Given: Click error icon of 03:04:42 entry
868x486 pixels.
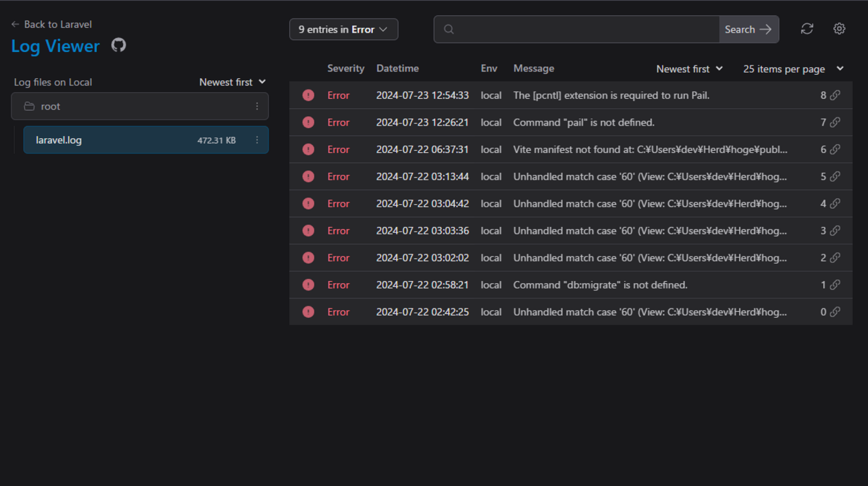Looking at the screenshot, I should [308, 204].
